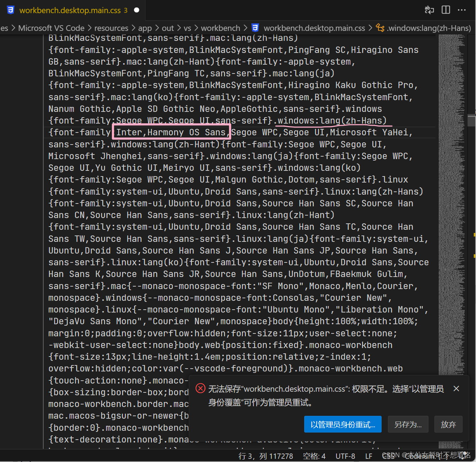Split the editor to the right
The width and height of the screenshot is (476, 462).
(446, 10)
